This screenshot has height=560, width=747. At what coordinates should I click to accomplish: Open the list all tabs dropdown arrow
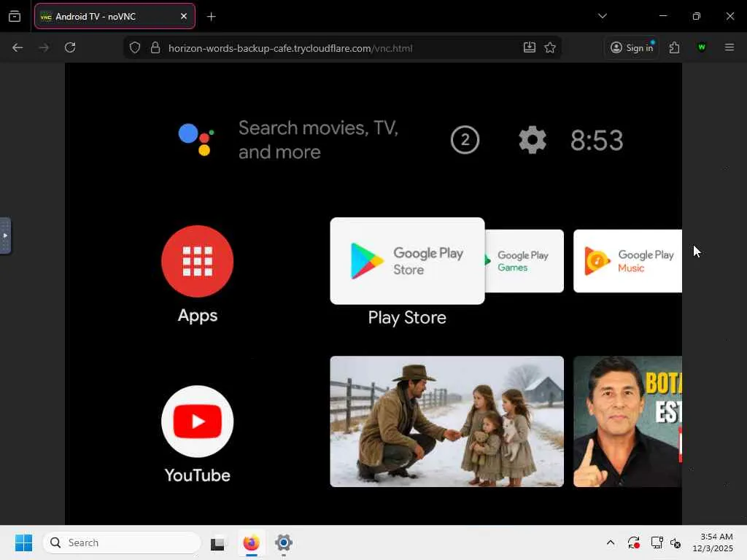pyautogui.click(x=603, y=16)
